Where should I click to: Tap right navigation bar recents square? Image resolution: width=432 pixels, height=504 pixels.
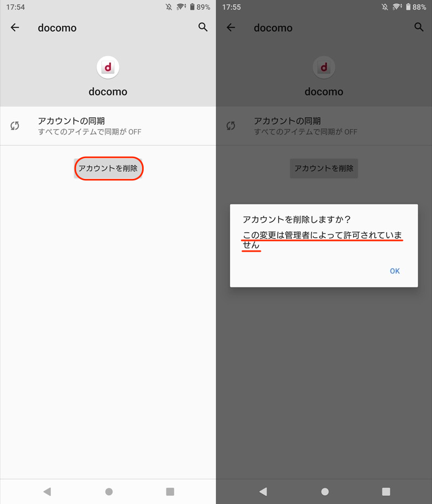pyautogui.click(x=386, y=492)
